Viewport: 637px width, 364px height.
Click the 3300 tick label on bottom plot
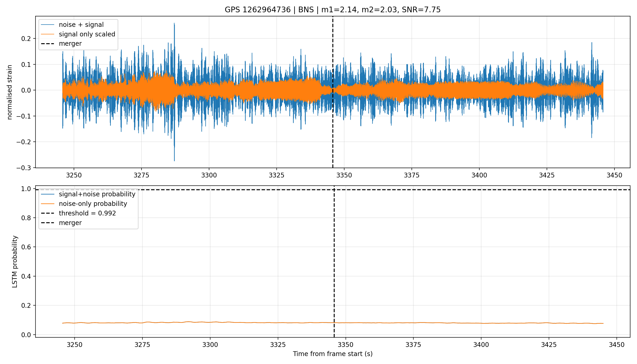point(210,345)
